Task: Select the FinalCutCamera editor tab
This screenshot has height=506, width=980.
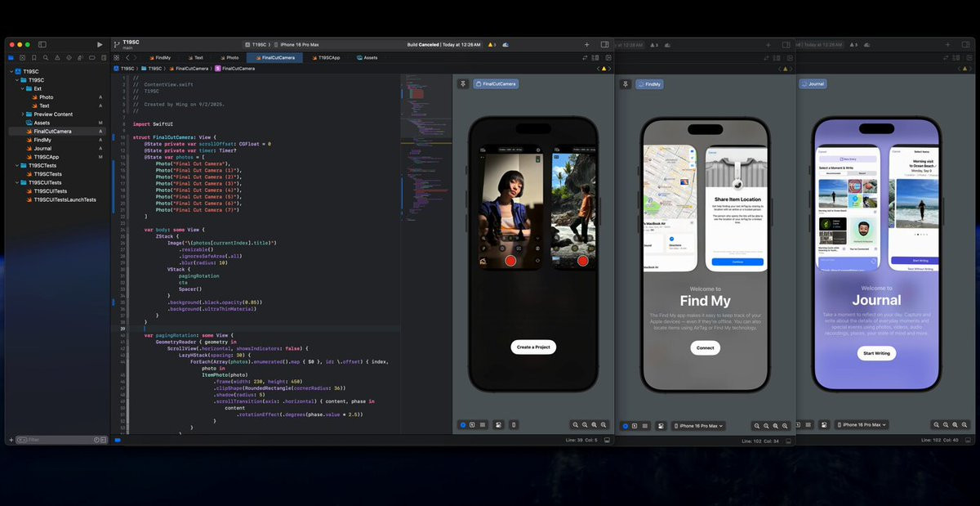Action: 274,58
